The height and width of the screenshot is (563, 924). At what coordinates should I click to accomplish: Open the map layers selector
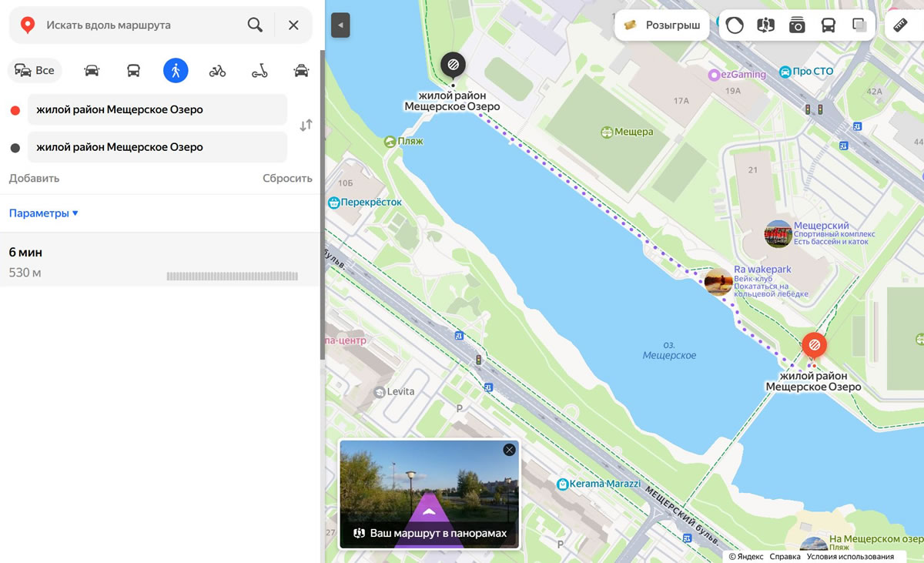coord(859,25)
